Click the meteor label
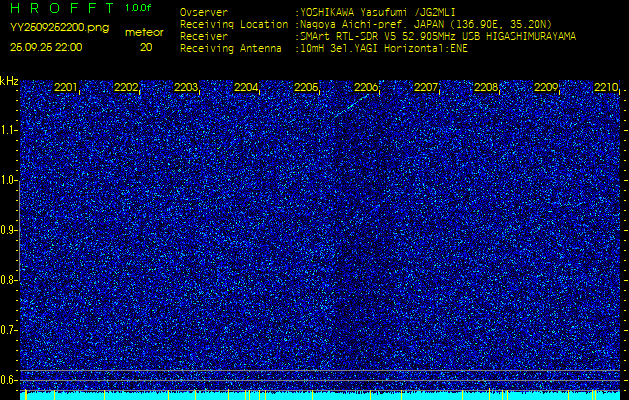The height and width of the screenshot is (400, 629). tap(144, 33)
